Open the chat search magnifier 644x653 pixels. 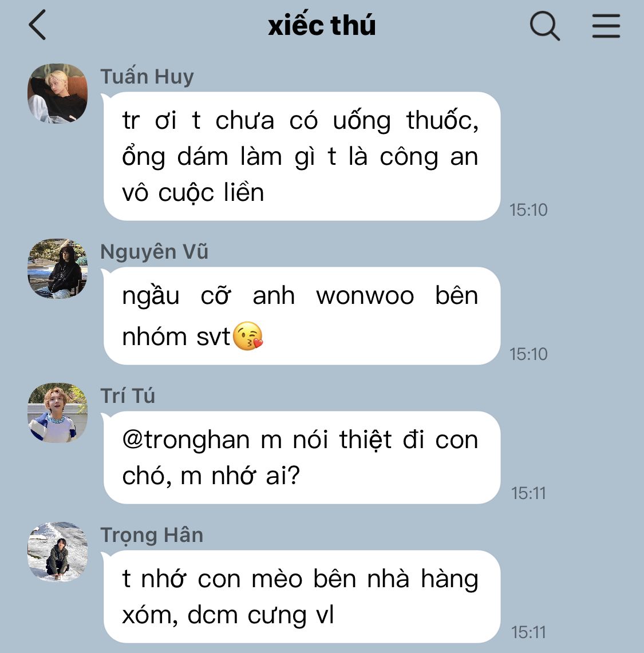pyautogui.click(x=544, y=26)
